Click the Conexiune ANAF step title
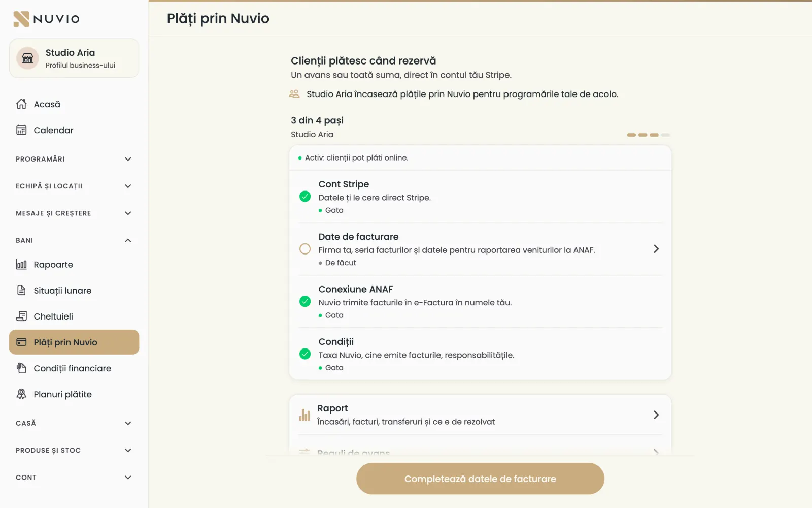The height and width of the screenshot is (508, 812). click(356, 289)
